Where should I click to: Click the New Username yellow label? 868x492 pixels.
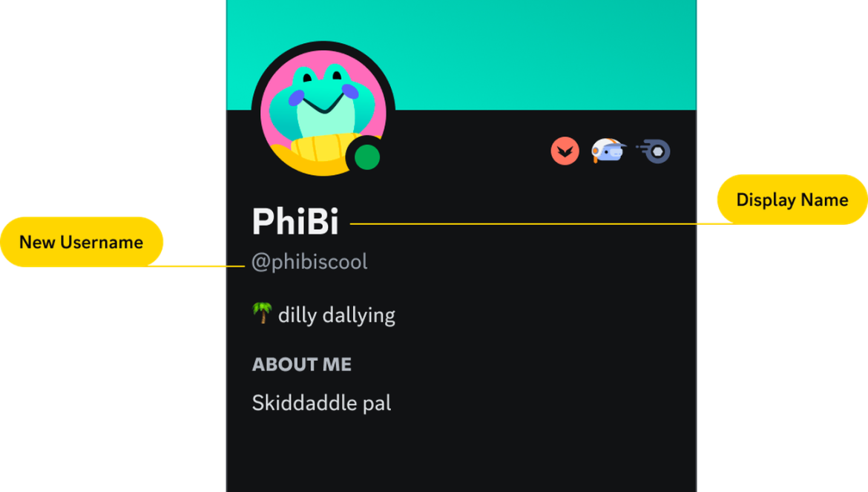coord(82,242)
